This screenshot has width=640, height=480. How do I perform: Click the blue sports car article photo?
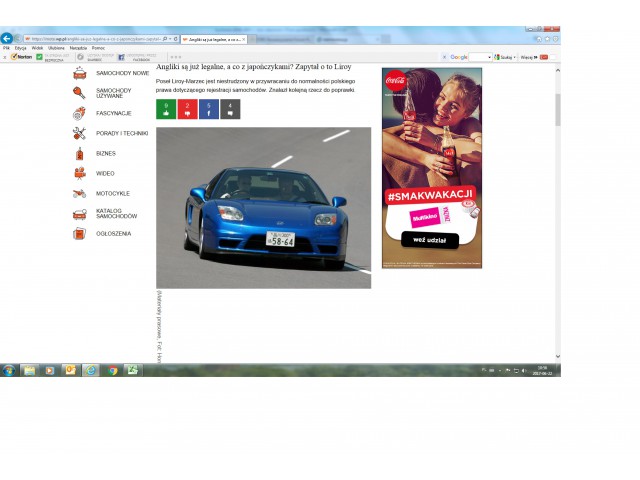pos(263,207)
